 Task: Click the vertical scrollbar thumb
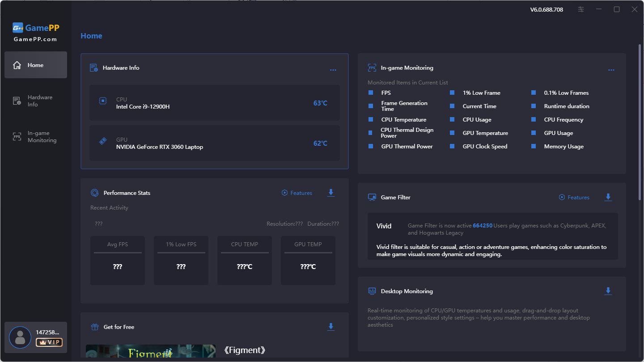(640, 122)
